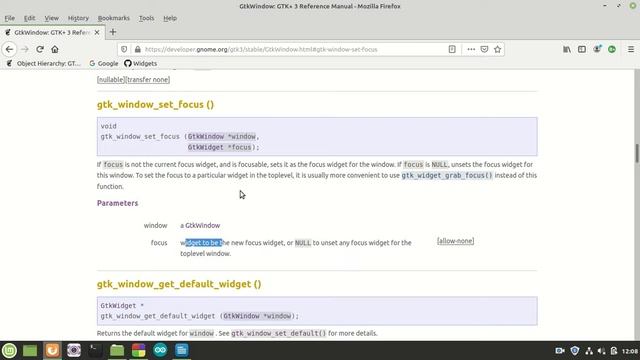Open the 'a GtkWindow' parameter link
The height and width of the screenshot is (360, 640).
(202, 225)
